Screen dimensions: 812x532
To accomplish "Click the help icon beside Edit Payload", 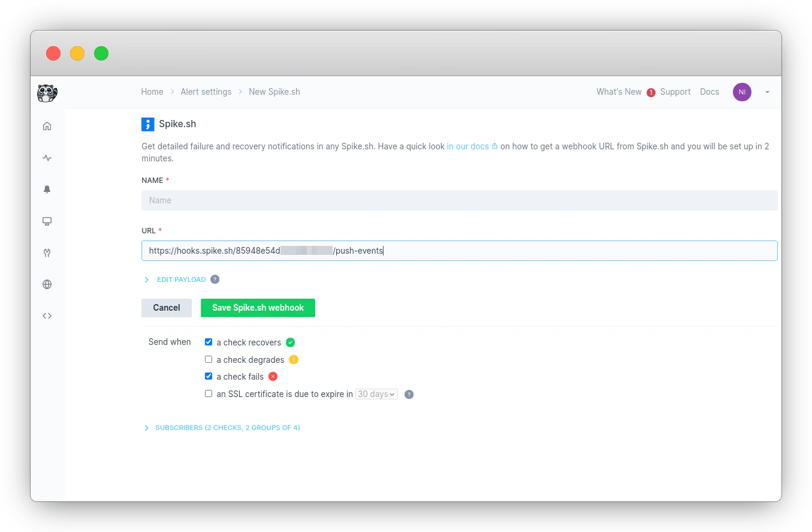I will point(215,279).
